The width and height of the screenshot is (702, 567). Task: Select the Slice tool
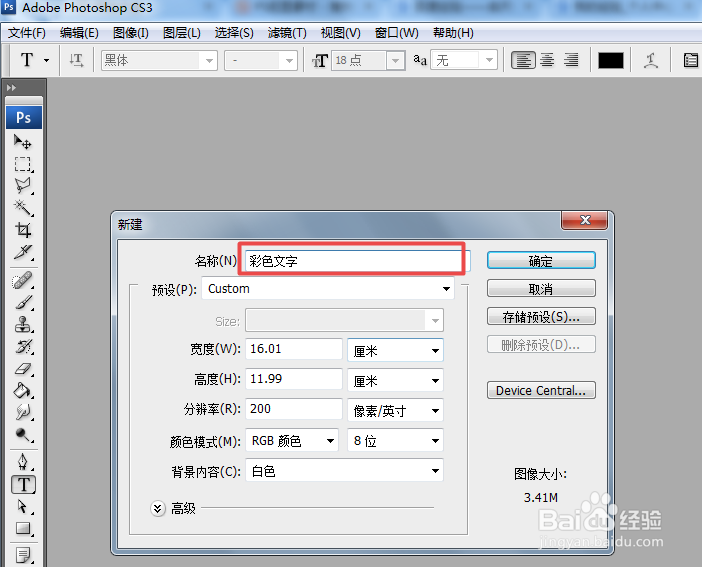[23, 252]
